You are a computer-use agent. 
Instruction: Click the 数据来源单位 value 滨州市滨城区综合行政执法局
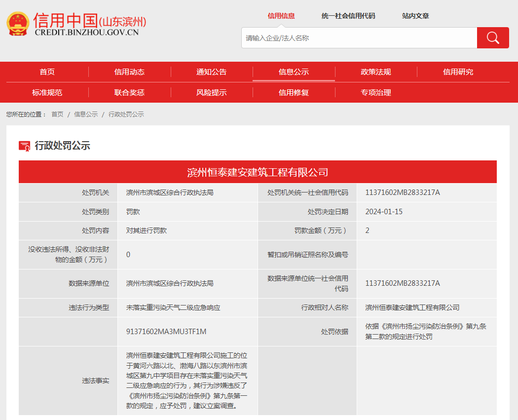(170, 283)
